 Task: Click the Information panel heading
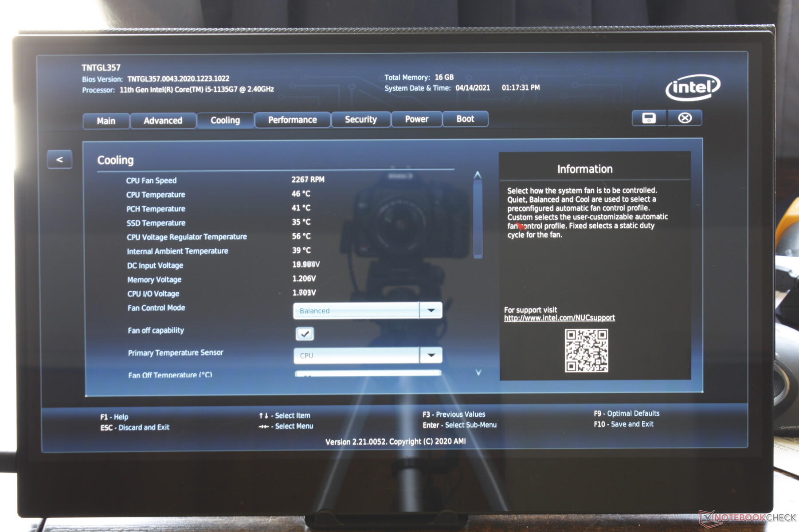(x=585, y=169)
